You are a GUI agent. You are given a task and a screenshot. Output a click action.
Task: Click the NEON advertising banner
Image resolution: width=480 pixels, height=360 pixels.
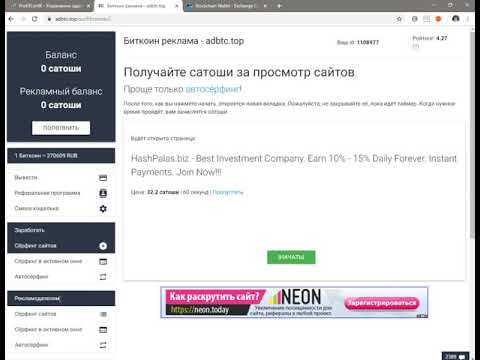pyautogui.click(x=294, y=302)
